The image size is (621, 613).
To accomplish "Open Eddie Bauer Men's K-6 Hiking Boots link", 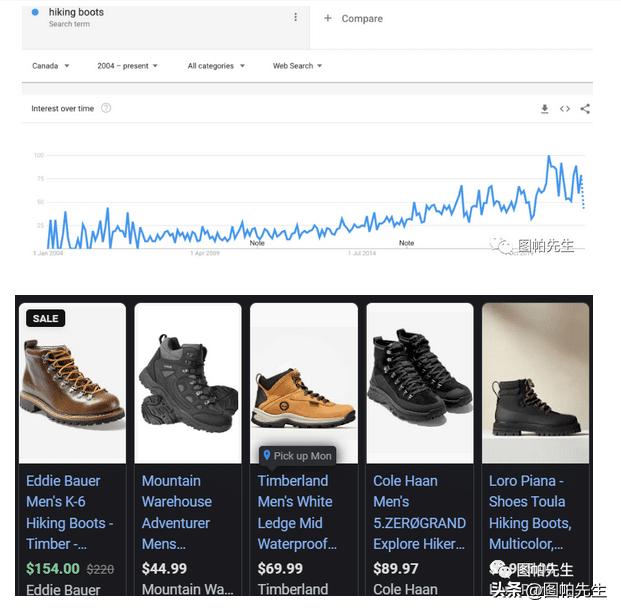I will point(70,512).
